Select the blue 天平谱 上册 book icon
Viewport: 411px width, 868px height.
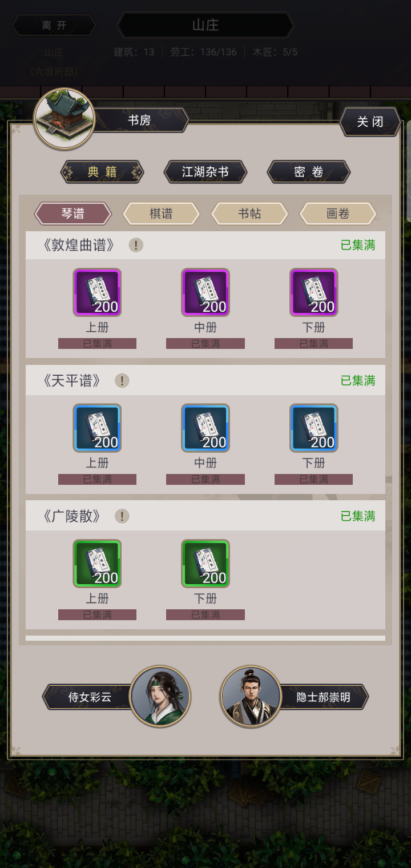[x=97, y=428]
